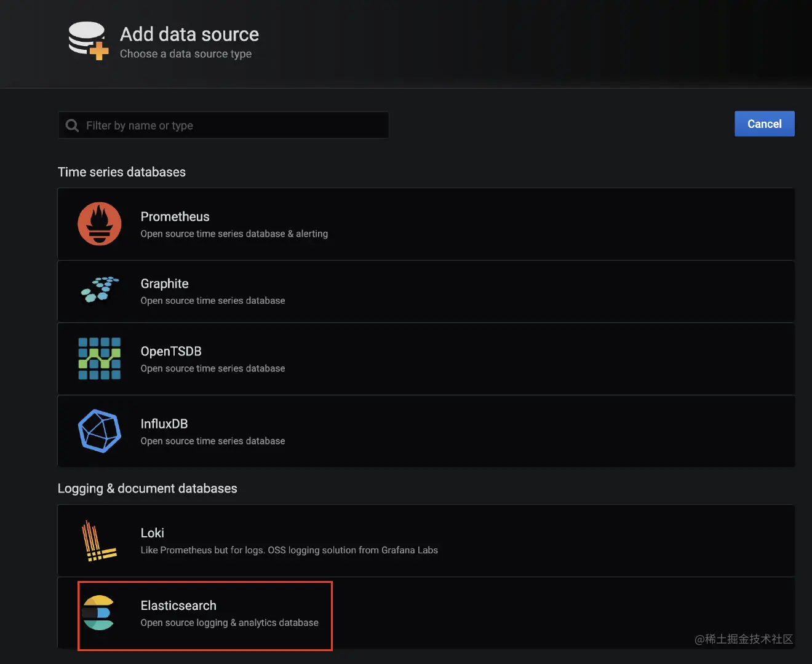812x664 pixels.
Task: Click 'Open source time series database & alerting' text
Action: tap(234, 234)
